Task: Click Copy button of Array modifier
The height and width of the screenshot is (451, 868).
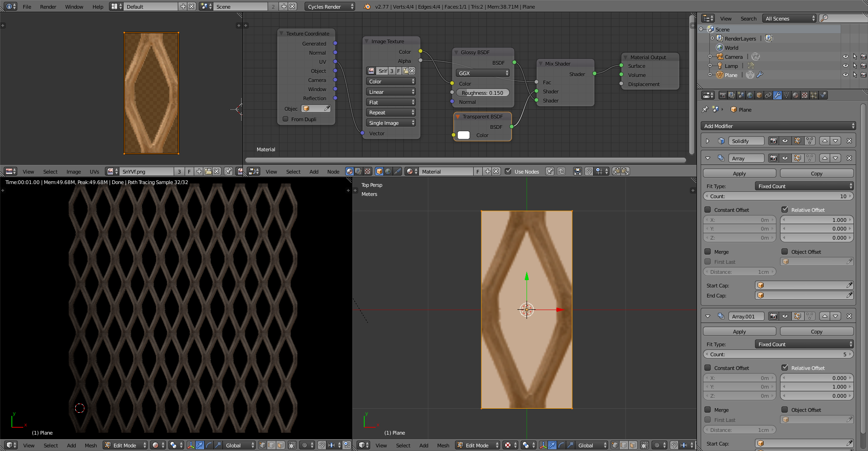Action: pos(816,174)
